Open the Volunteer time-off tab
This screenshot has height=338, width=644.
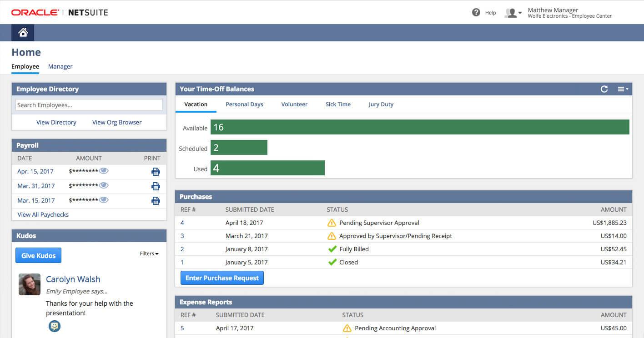294,104
